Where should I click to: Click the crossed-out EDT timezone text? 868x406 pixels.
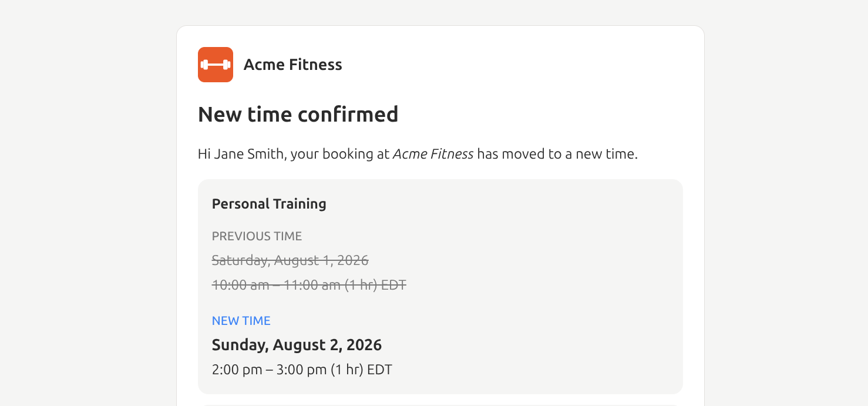tap(393, 285)
